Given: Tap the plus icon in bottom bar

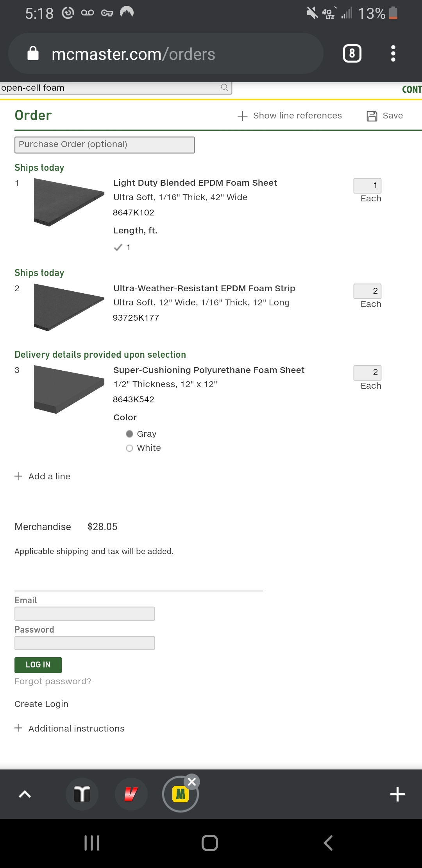Looking at the screenshot, I should 397,794.
